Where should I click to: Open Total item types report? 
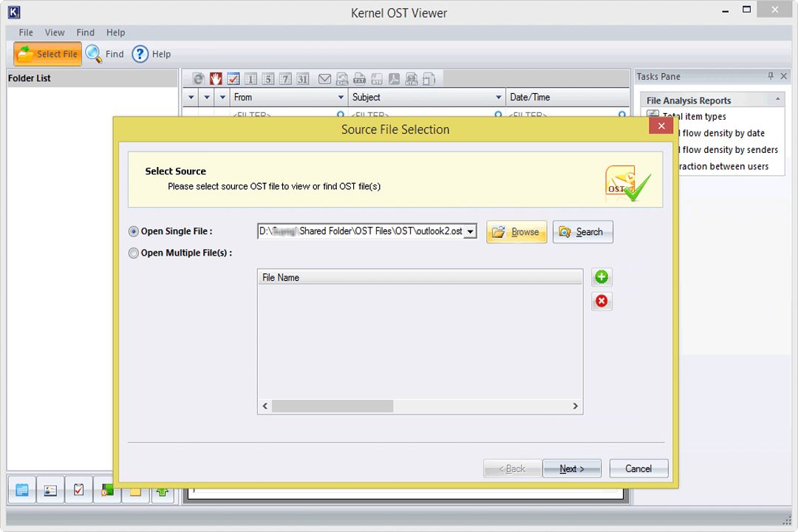tap(694, 117)
